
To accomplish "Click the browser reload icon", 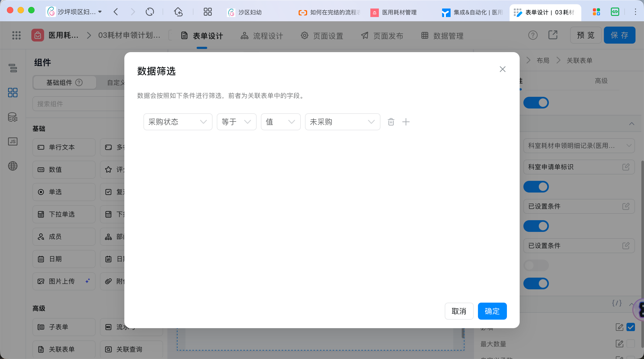I will click(x=150, y=12).
